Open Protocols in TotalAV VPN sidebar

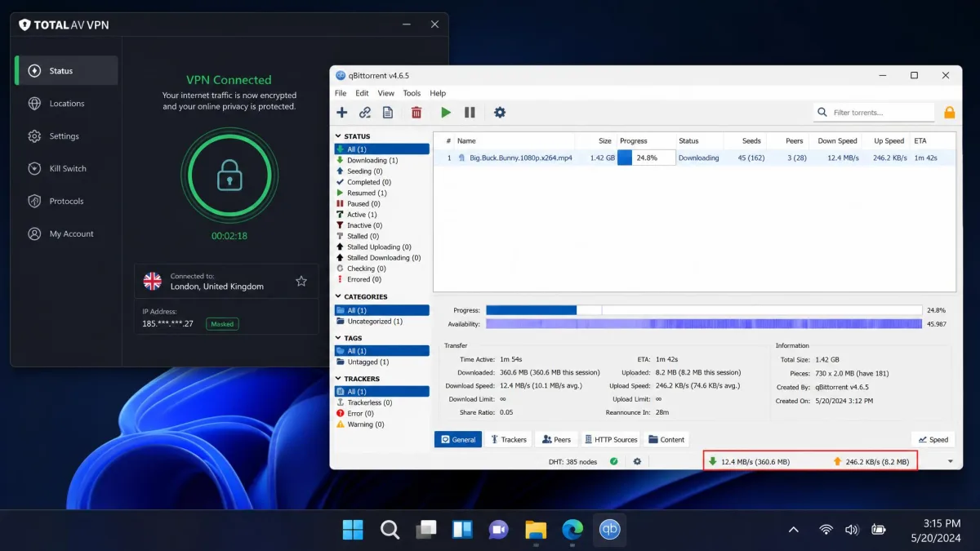[66, 201]
